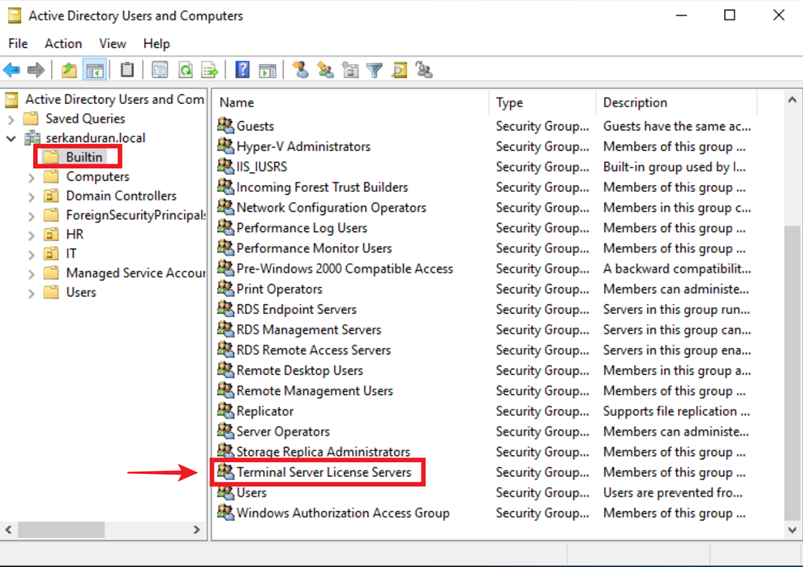
Task: Click the Print Operators group icon
Action: tap(225, 287)
